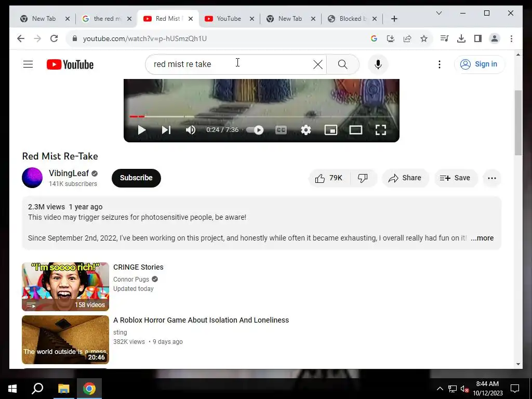Show hidden tray icons chevron
532x399 pixels.
pos(440,389)
